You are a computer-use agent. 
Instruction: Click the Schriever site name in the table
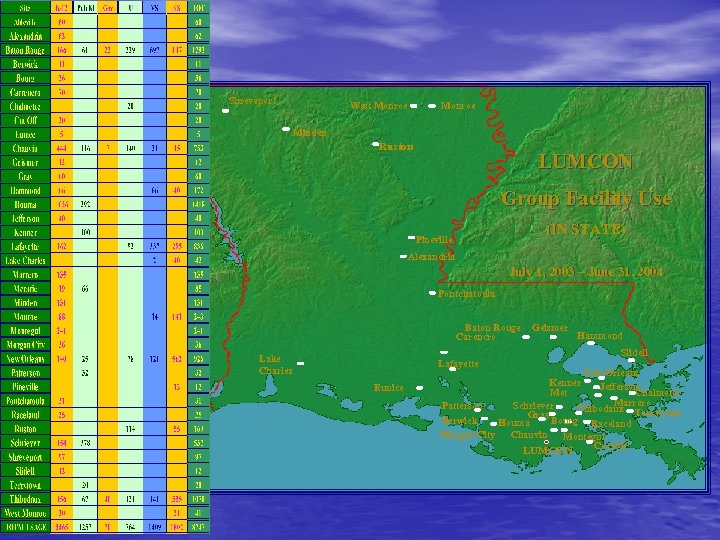(25, 443)
